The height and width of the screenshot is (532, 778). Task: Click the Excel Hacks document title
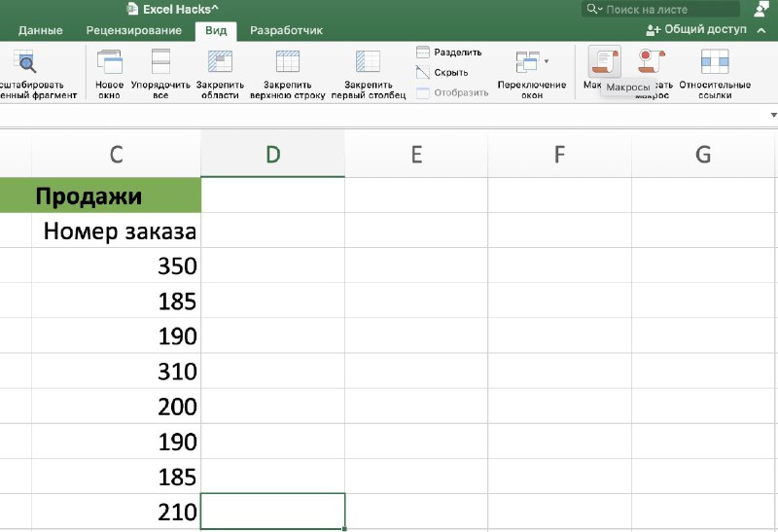(x=181, y=9)
